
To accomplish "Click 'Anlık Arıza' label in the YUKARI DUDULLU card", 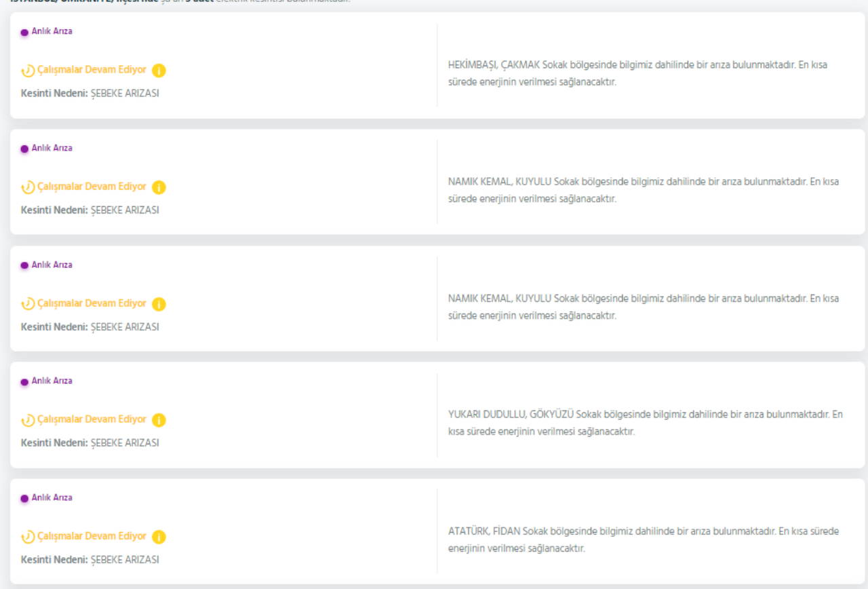I will click(x=52, y=381).
